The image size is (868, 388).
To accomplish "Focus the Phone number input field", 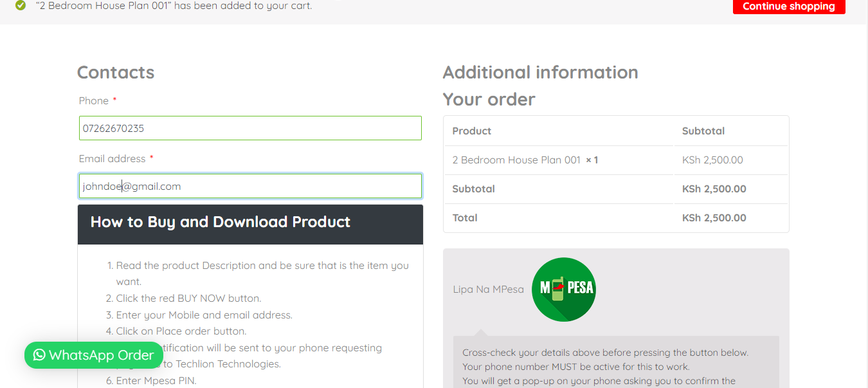I will (250, 128).
